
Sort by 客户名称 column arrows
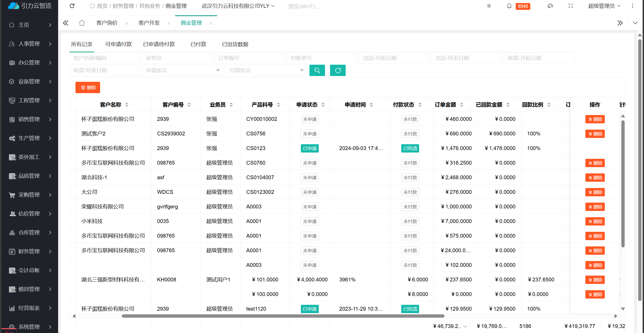point(127,105)
